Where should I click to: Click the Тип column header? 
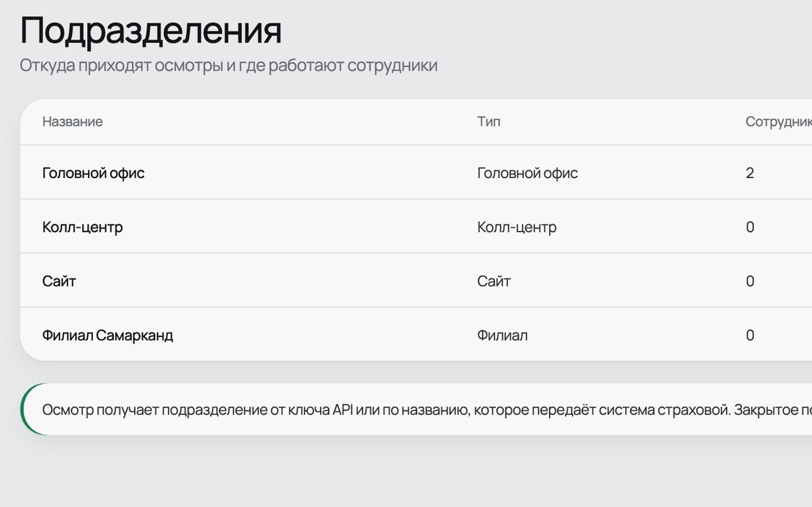488,122
